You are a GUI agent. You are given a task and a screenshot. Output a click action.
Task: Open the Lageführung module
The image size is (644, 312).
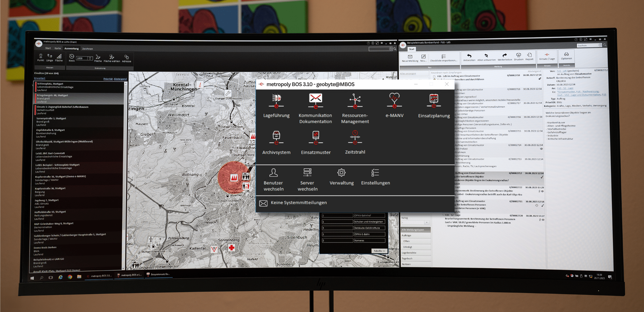pos(276,105)
